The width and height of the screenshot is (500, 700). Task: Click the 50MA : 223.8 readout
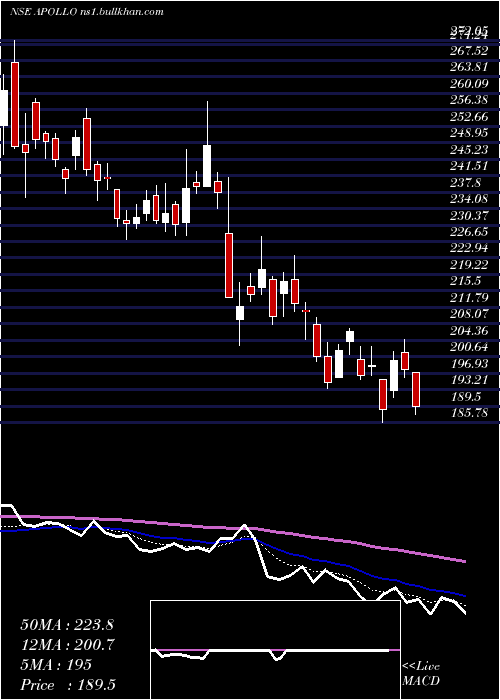click(67, 625)
